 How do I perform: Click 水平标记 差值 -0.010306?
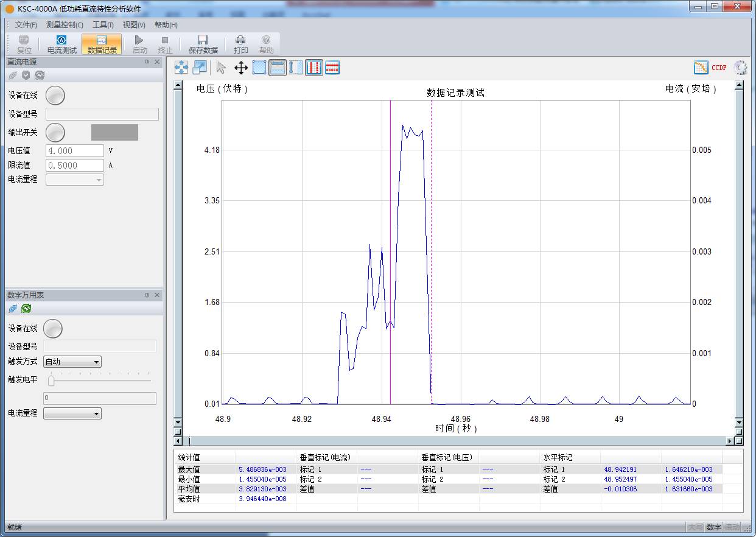pos(620,489)
